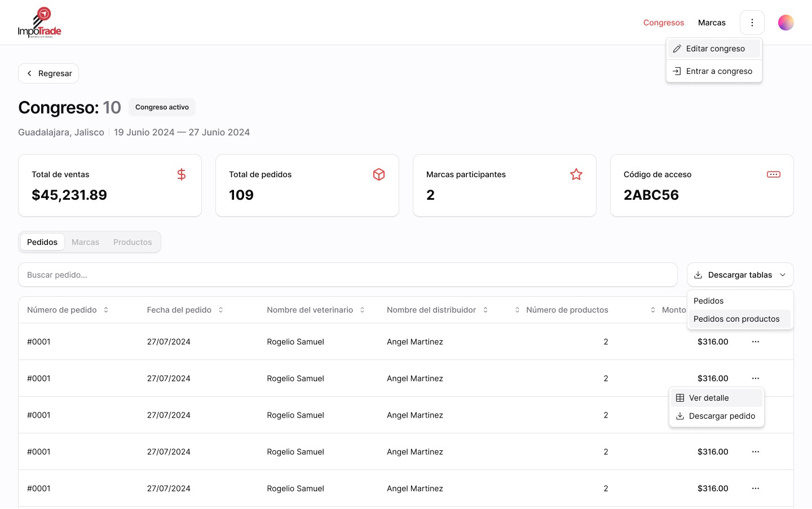Click the 19 Junio 2024 — 27 Junio 2024 dates
The height and width of the screenshot is (509, 812).
[182, 132]
